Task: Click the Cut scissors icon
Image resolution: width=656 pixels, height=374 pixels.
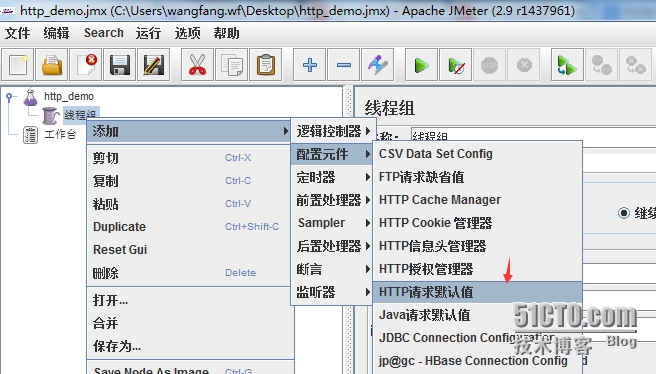Action: [x=197, y=65]
